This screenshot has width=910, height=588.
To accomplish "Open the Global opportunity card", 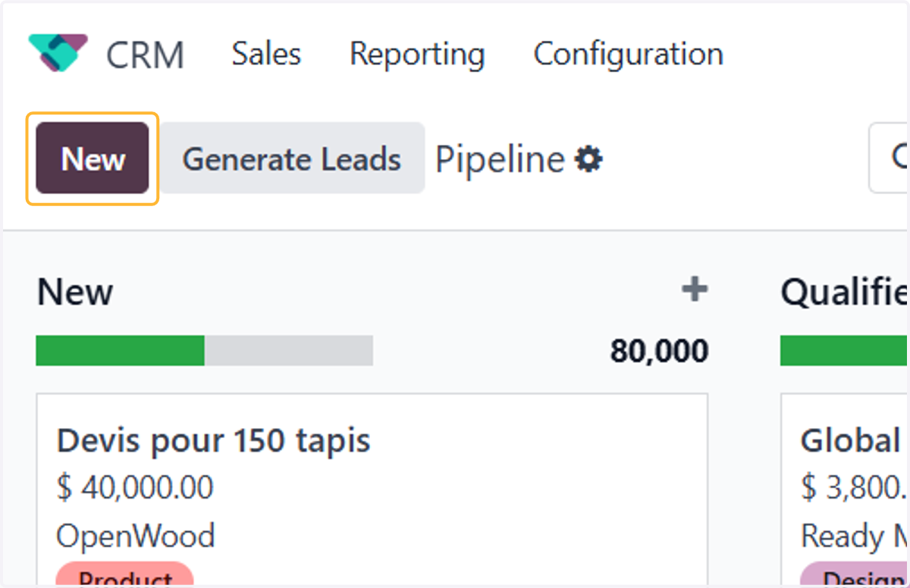I will tap(846, 489).
